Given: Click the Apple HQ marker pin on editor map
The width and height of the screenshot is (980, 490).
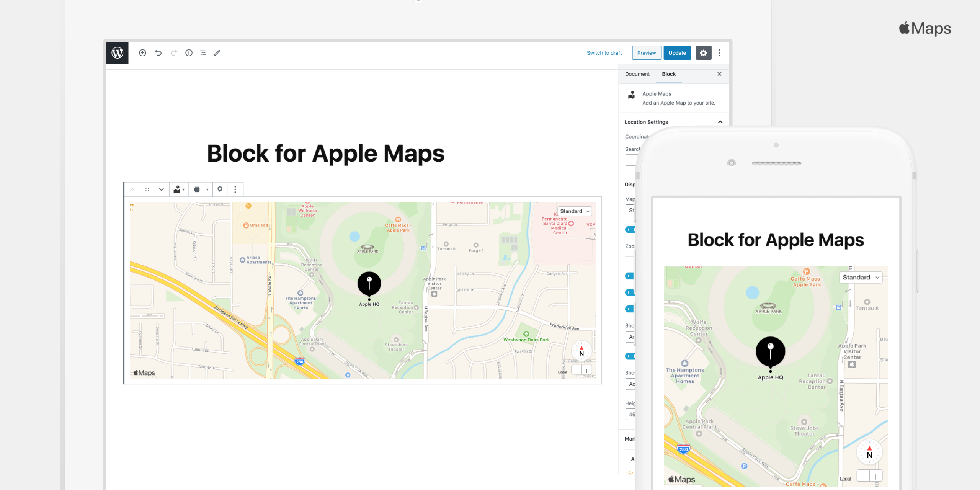Looking at the screenshot, I should tap(369, 284).
